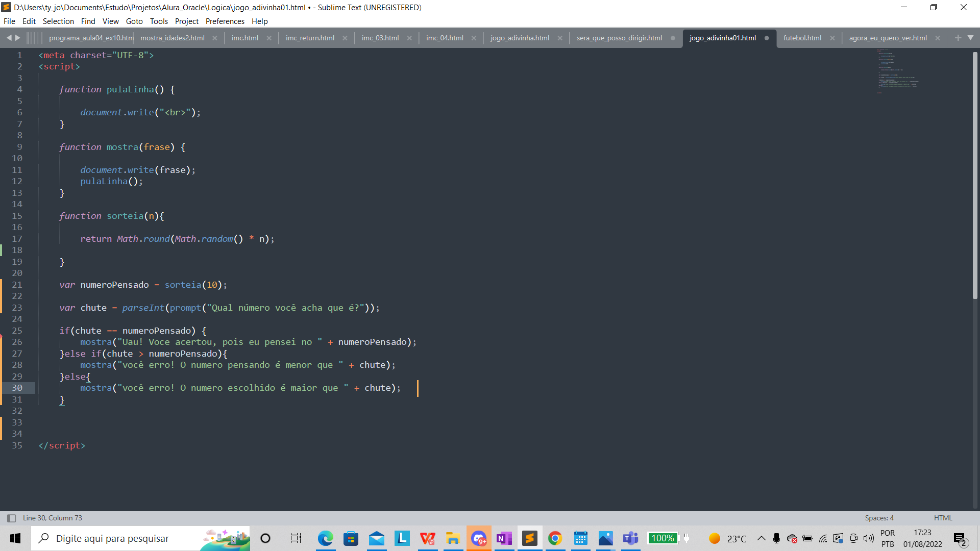Click the code minimap preview
Image resolution: width=980 pixels, height=551 pixels.
click(897, 71)
